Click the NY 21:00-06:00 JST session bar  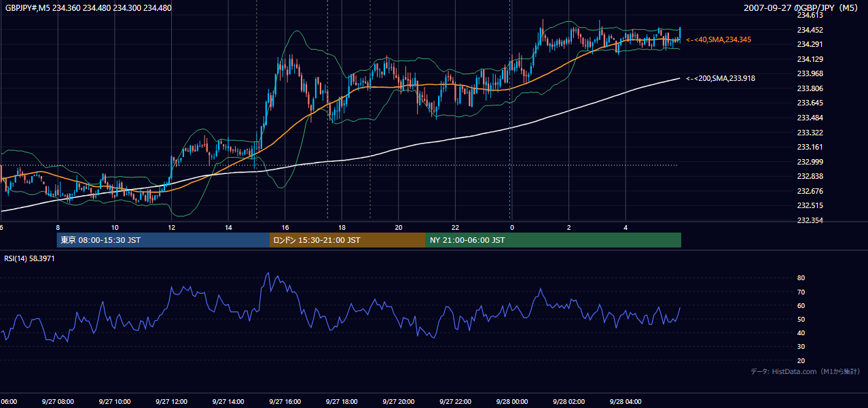tap(554, 240)
